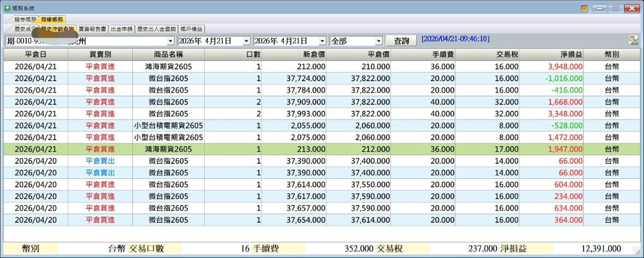Open the 買賣報告書 tab
This screenshot has width=644, height=258.
point(92,29)
